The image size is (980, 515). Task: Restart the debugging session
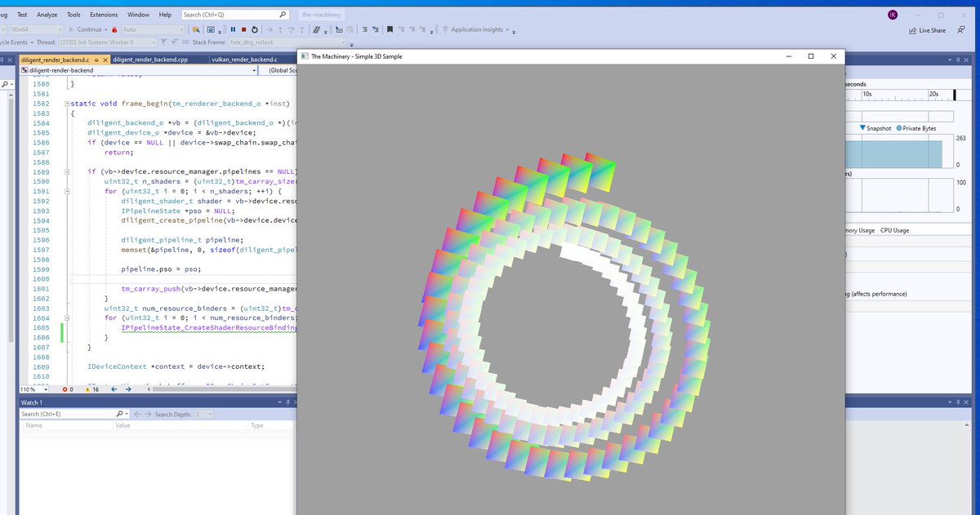pos(254,29)
